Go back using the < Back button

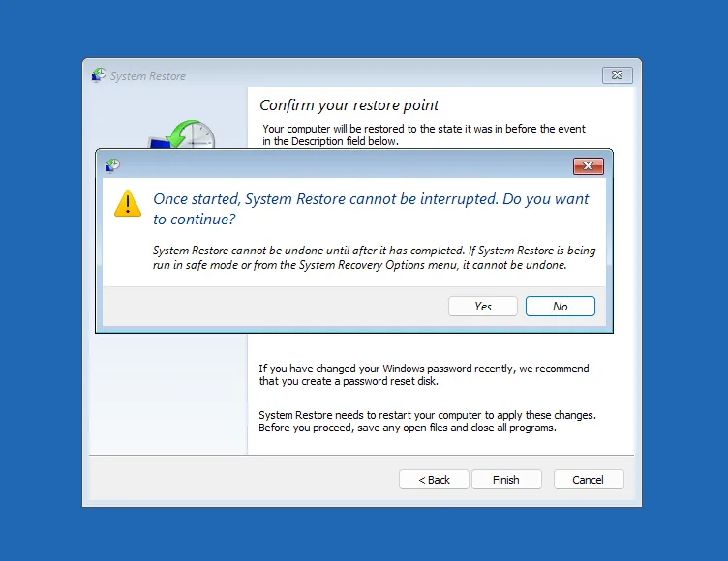click(434, 480)
